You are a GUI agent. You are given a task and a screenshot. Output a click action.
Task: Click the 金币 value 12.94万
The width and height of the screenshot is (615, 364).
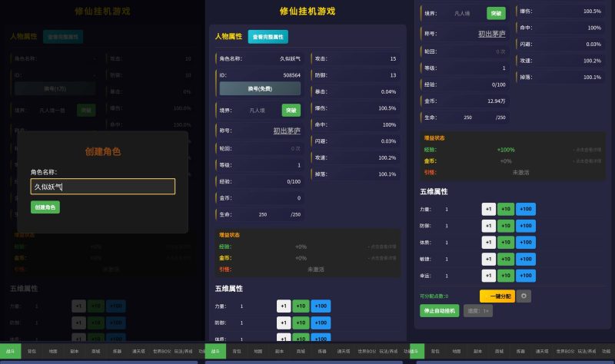click(496, 101)
